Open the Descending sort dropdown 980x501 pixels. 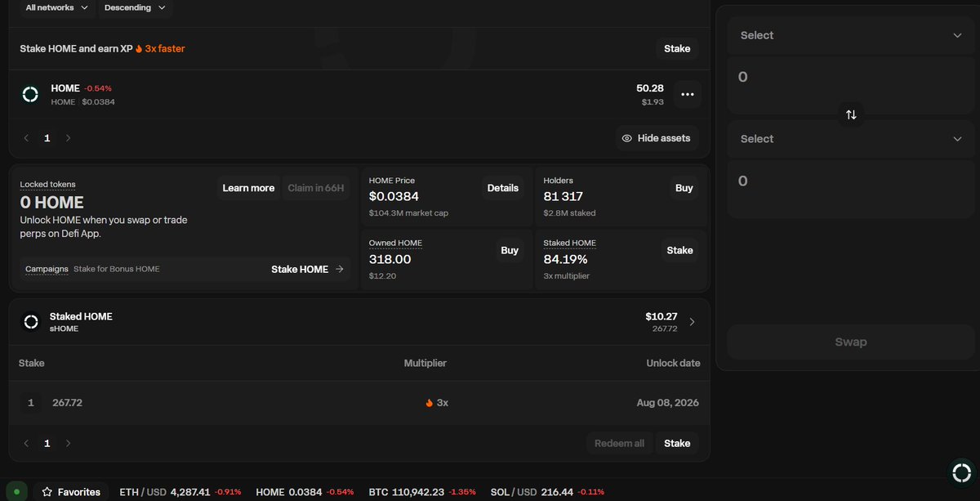pyautogui.click(x=135, y=7)
